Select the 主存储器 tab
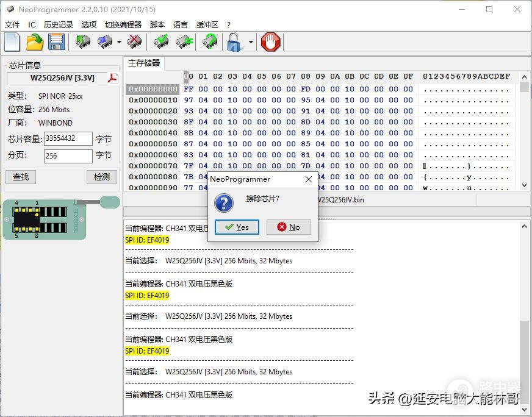The height and width of the screenshot is (417, 532). (144, 63)
